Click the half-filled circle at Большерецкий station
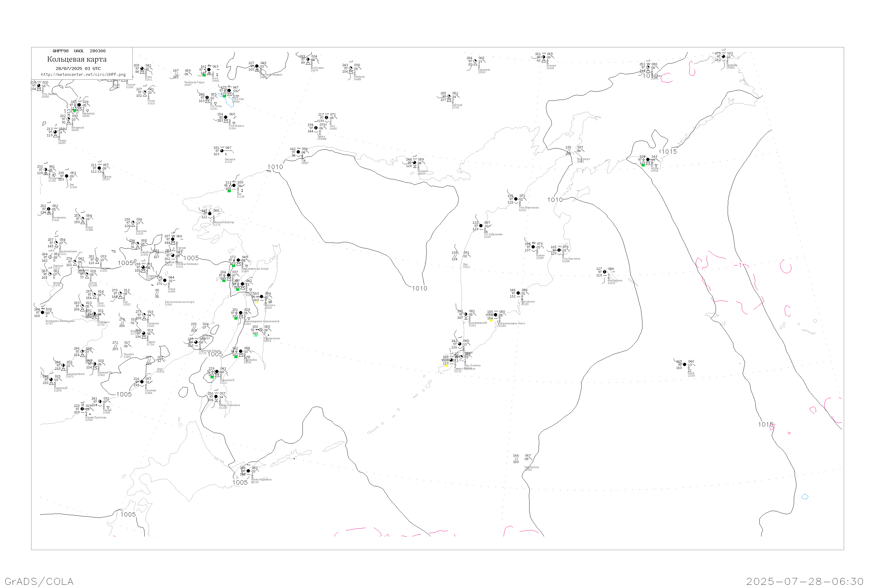882x588 pixels. pyautogui.click(x=465, y=315)
